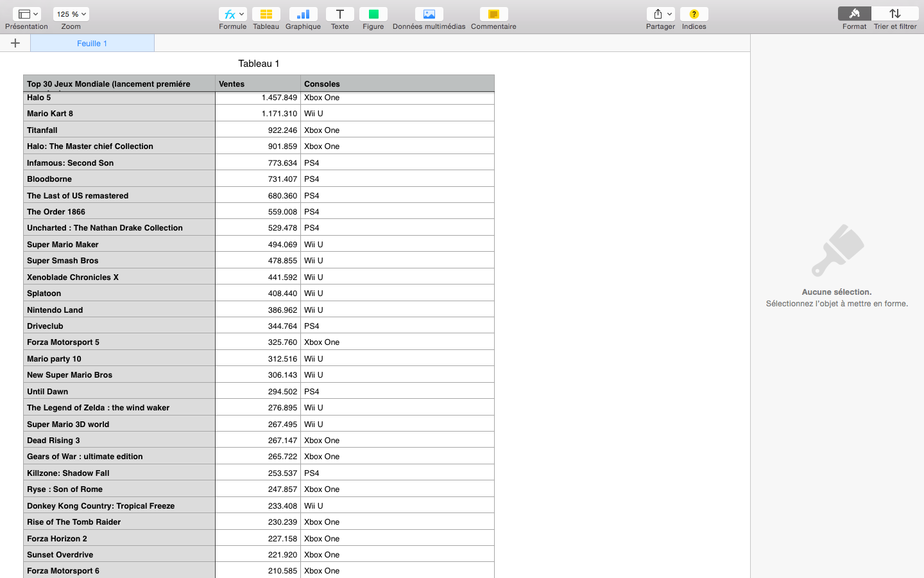Select the Super Mario 3D world cell
The height and width of the screenshot is (578, 924).
pos(119,424)
